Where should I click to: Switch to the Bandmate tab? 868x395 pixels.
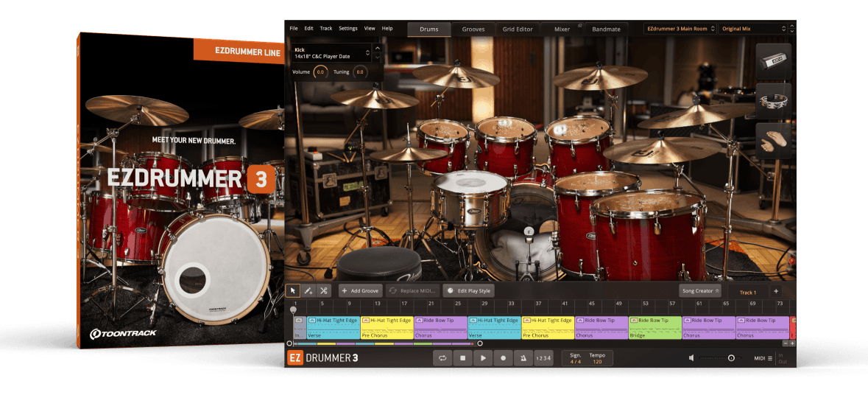click(x=606, y=29)
